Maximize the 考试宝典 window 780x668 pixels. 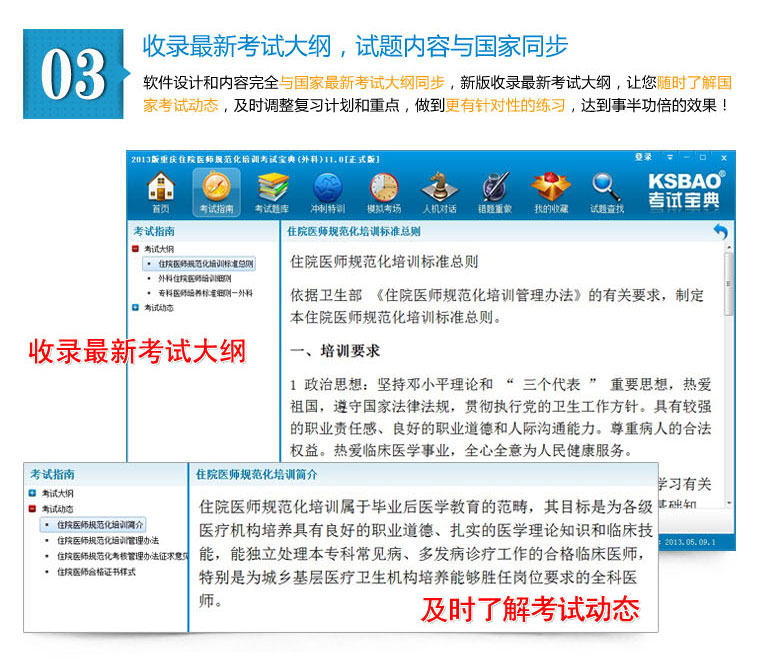coord(703,157)
